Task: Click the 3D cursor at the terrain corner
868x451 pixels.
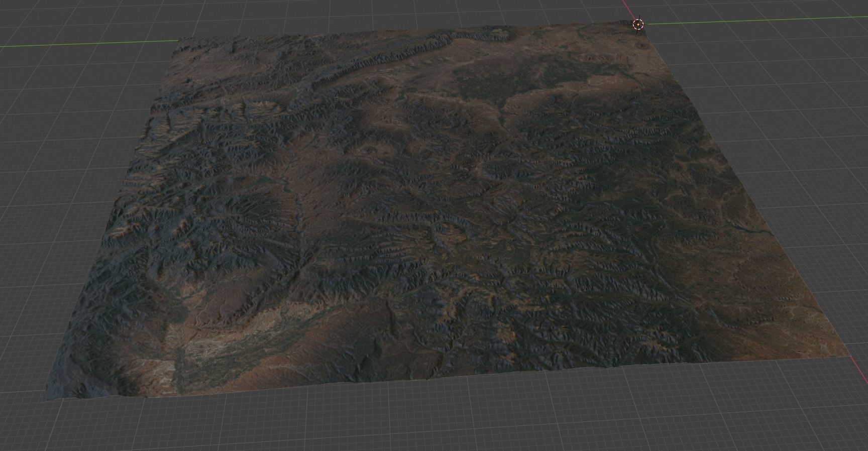Action: [x=637, y=24]
